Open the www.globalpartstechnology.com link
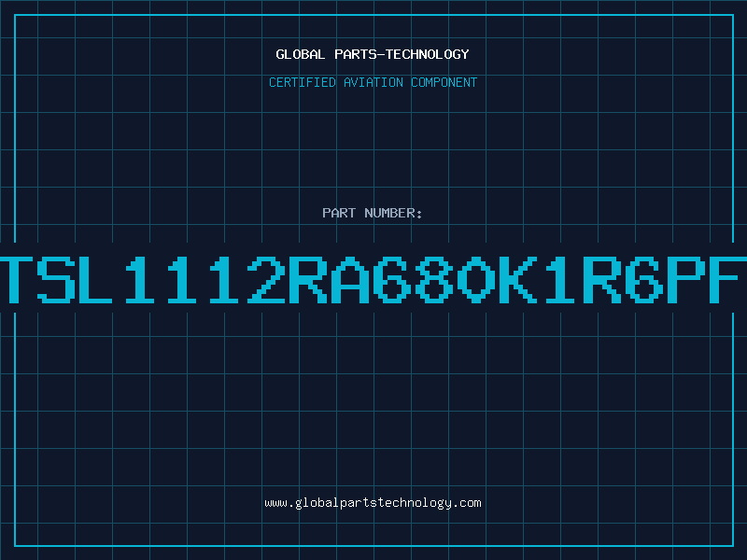 (x=373, y=503)
